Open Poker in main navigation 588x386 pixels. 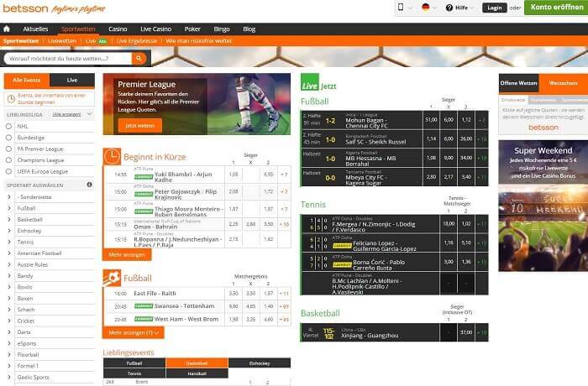(192, 29)
